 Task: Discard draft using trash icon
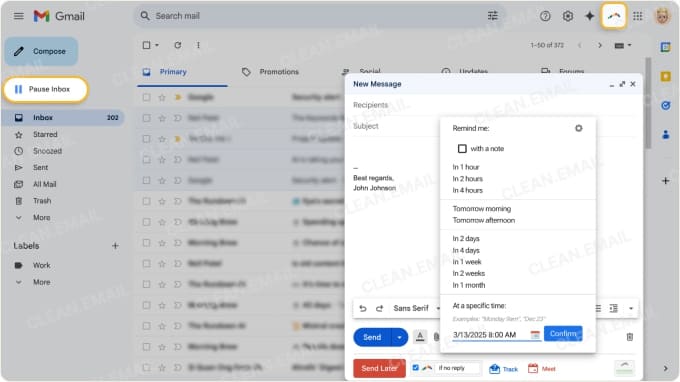click(630, 336)
